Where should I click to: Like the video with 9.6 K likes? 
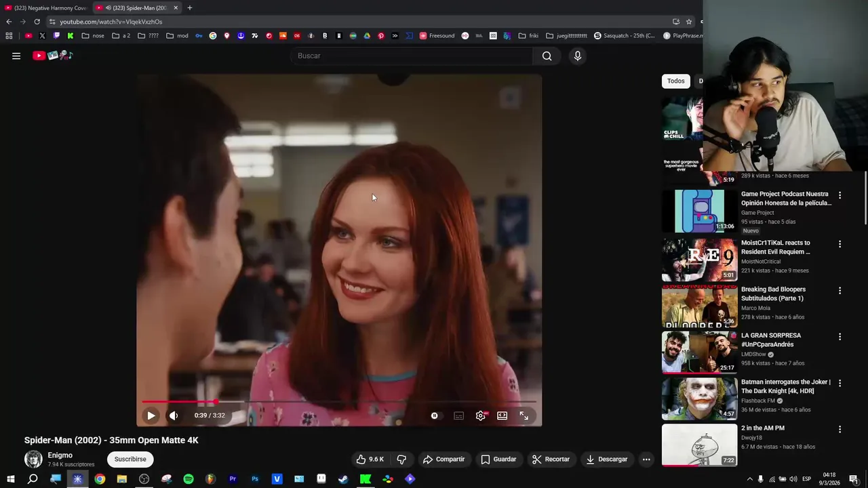coord(370,459)
